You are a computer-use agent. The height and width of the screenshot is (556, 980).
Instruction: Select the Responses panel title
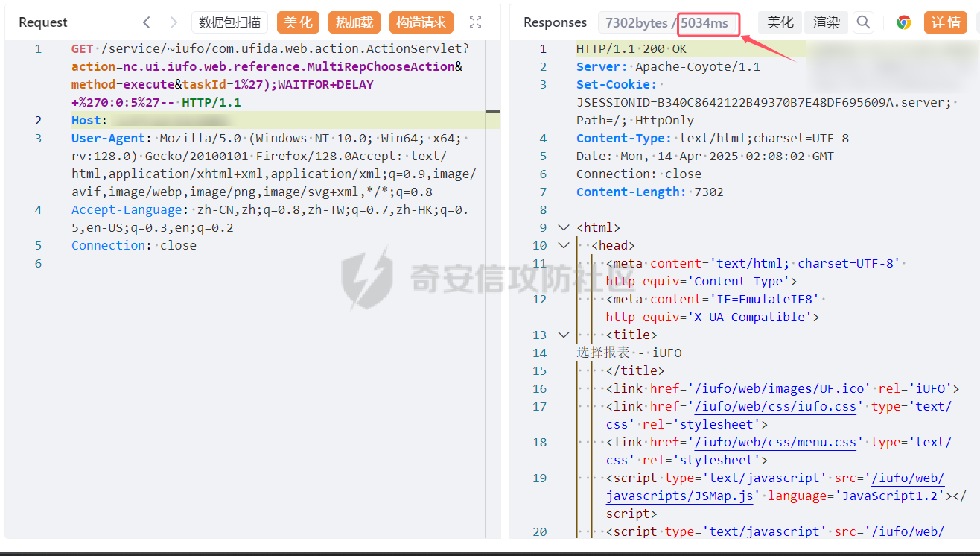coord(555,22)
